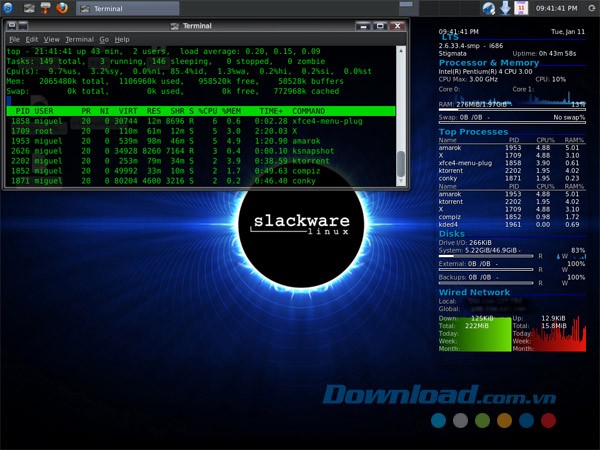This screenshot has height=450, width=600.
Task: Close the Terminal window
Action: point(397,26)
